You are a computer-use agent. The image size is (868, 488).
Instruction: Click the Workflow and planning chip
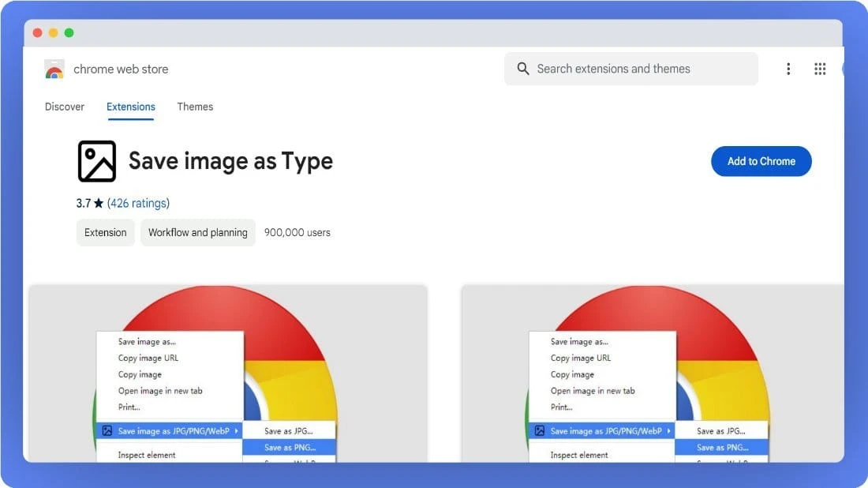197,233
